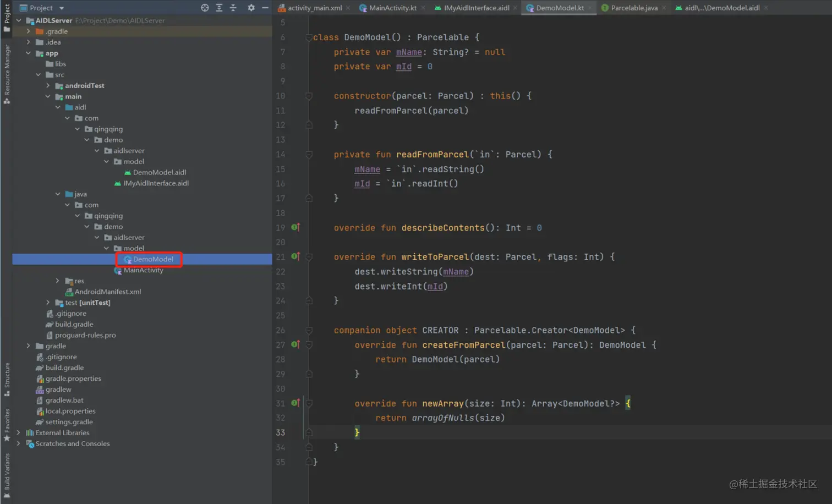Collapse the class DemoModel fold marker on line 6
Image resolution: width=832 pixels, height=504 pixels.
tap(309, 37)
